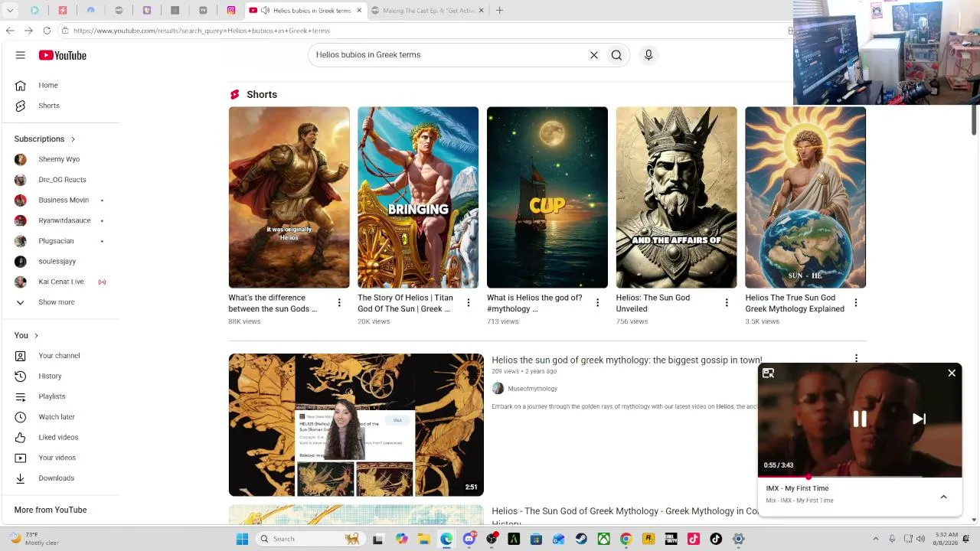
Task: Switch to the Instagram pinned tab
Action: (230, 11)
